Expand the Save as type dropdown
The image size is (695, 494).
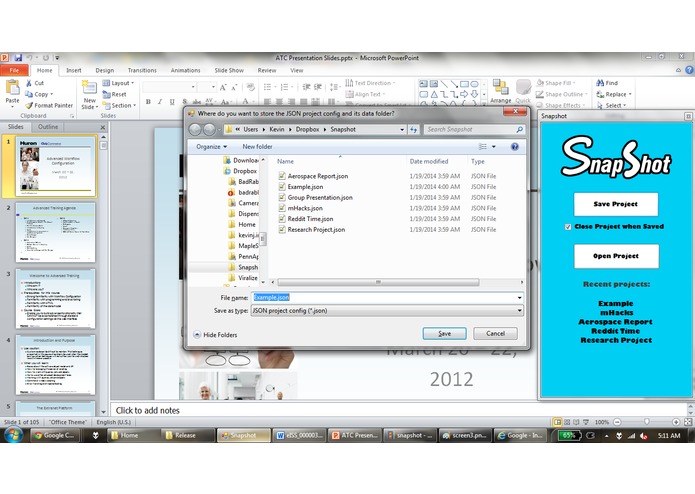pyautogui.click(x=519, y=311)
